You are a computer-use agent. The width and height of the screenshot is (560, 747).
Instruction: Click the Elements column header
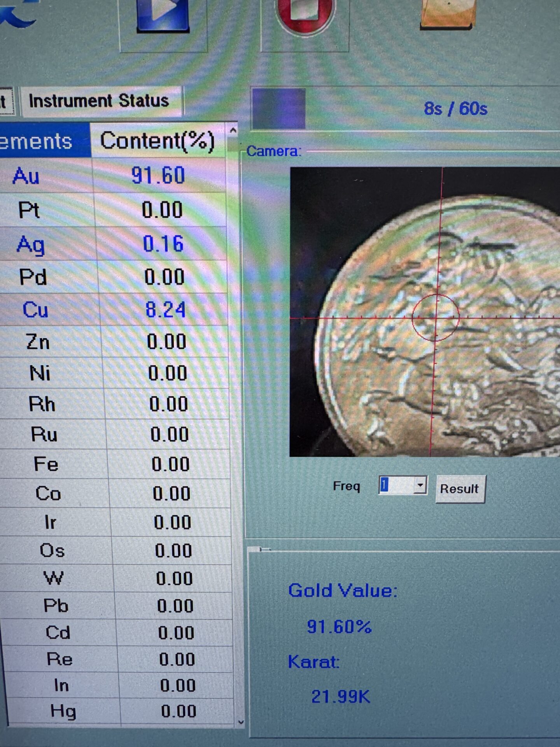45,140
